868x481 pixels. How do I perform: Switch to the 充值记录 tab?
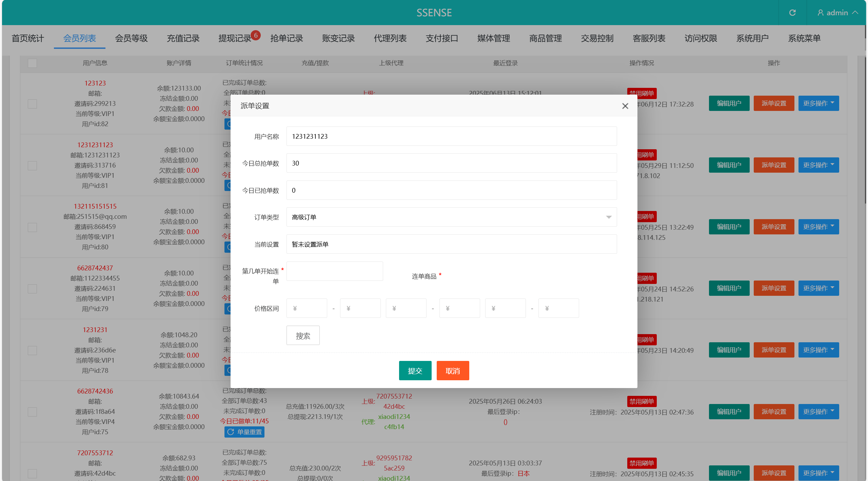[x=183, y=38]
